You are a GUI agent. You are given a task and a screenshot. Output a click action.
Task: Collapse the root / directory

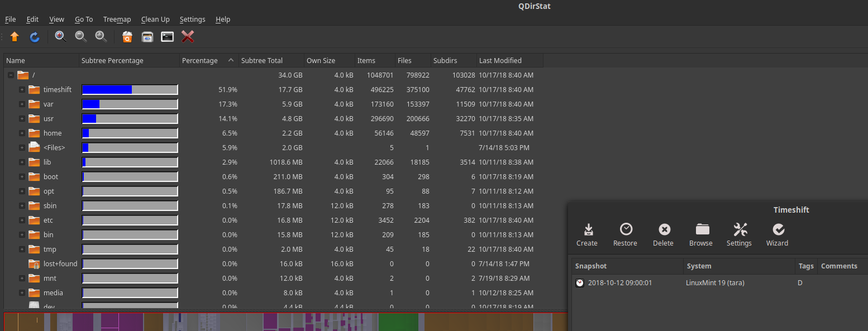click(x=11, y=75)
